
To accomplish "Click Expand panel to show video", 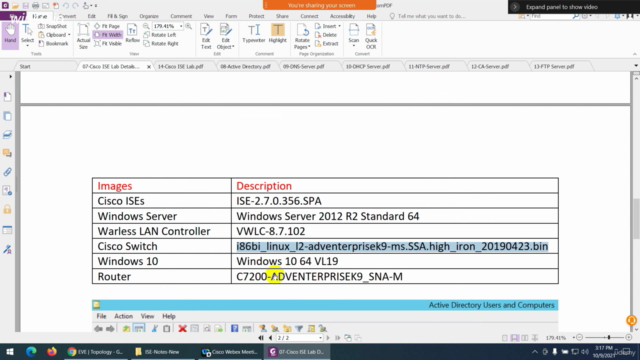I will [x=562, y=7].
